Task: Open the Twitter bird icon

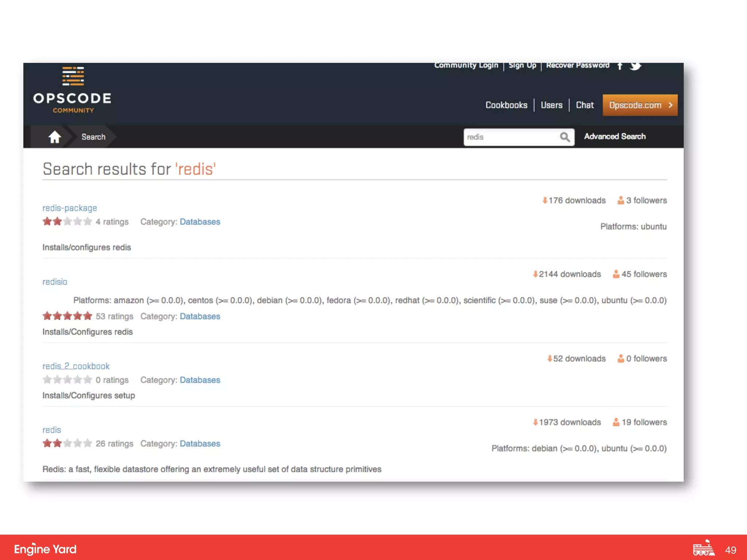Action: 635,66
